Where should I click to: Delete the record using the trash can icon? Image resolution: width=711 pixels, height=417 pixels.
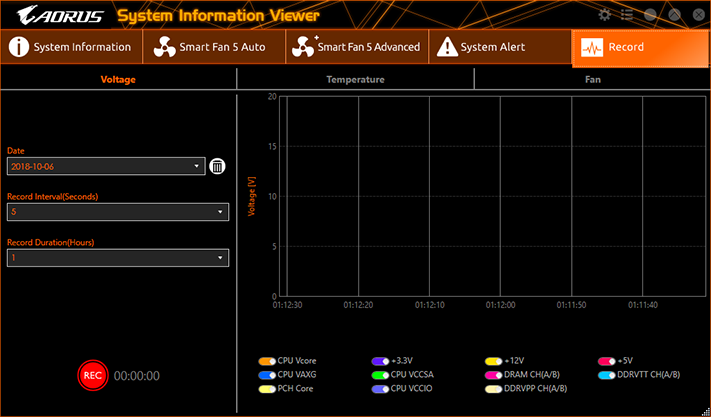(x=217, y=167)
